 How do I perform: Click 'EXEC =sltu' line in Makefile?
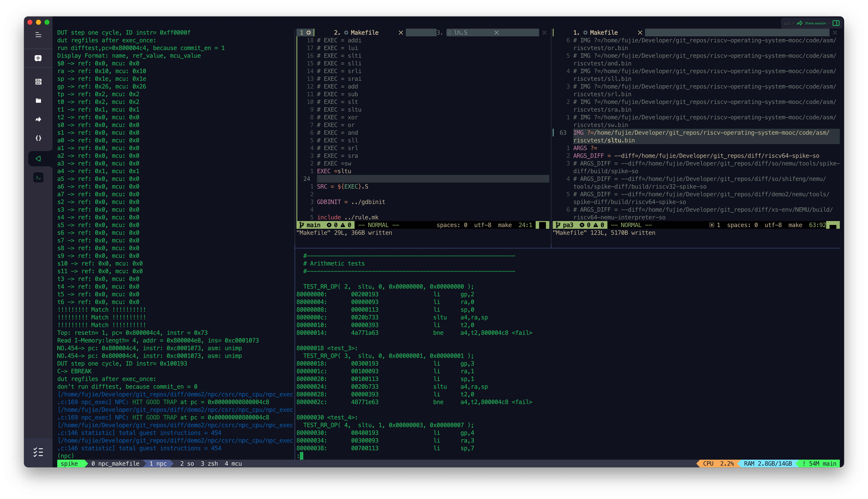tap(334, 171)
